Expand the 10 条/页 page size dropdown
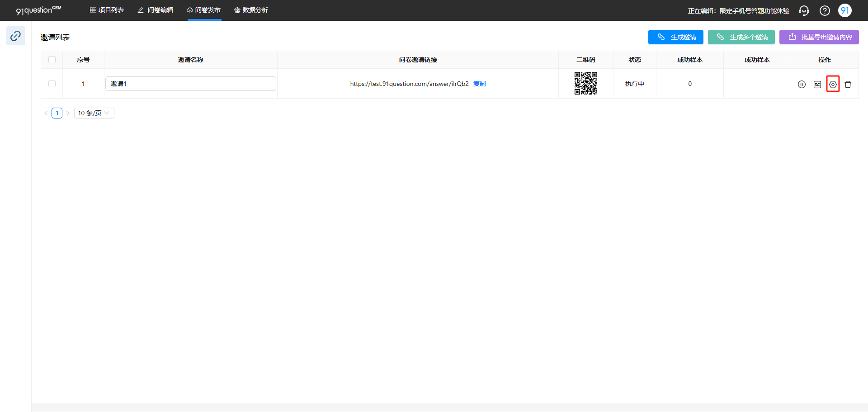Image resolution: width=868 pixels, height=412 pixels. [94, 113]
